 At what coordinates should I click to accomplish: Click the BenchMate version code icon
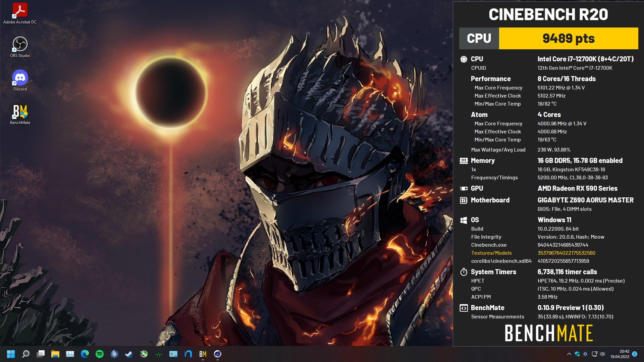click(464, 308)
